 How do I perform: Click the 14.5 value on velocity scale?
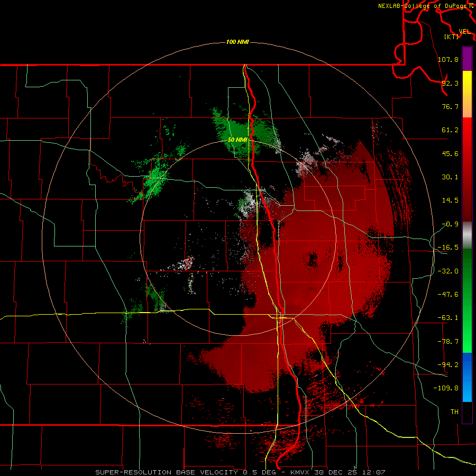450,200
